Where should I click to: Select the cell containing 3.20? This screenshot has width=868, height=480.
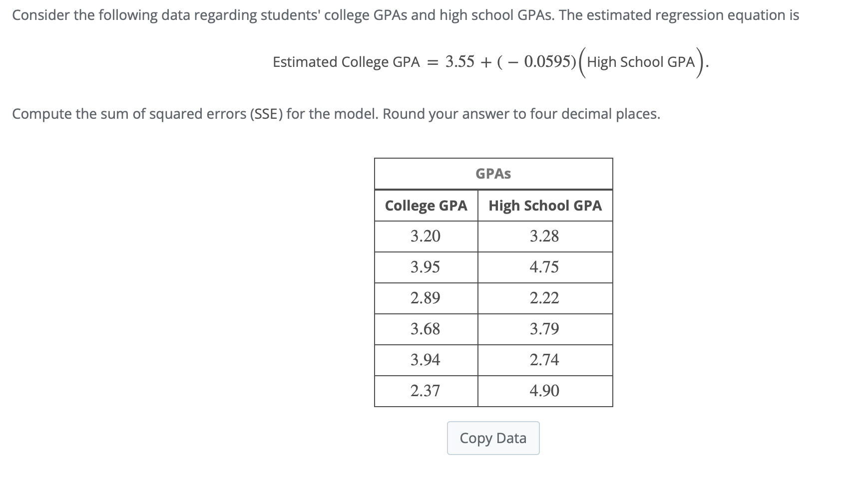click(426, 236)
